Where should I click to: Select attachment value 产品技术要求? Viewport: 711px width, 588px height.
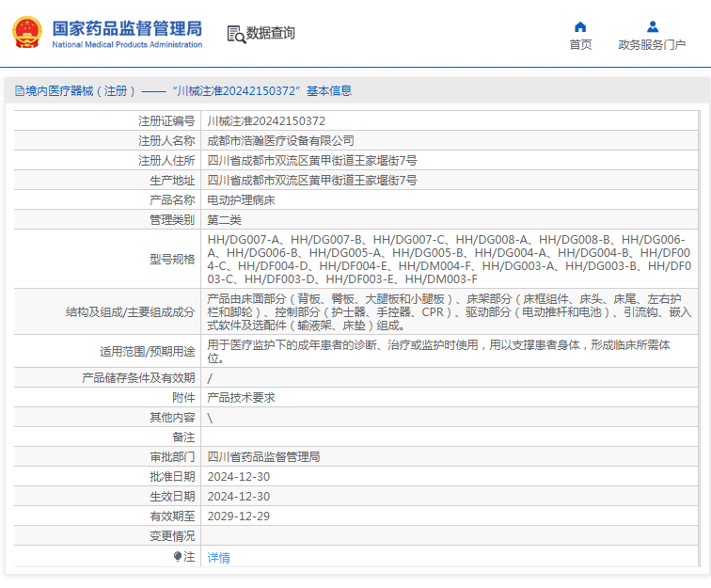click(x=241, y=397)
